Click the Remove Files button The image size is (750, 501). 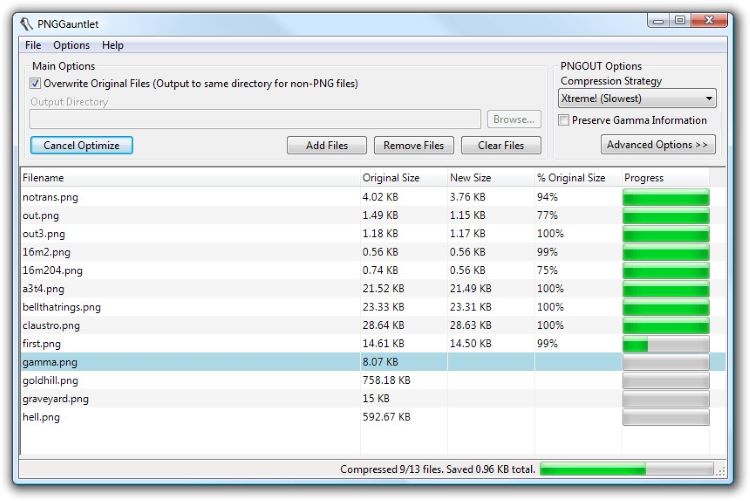(414, 145)
